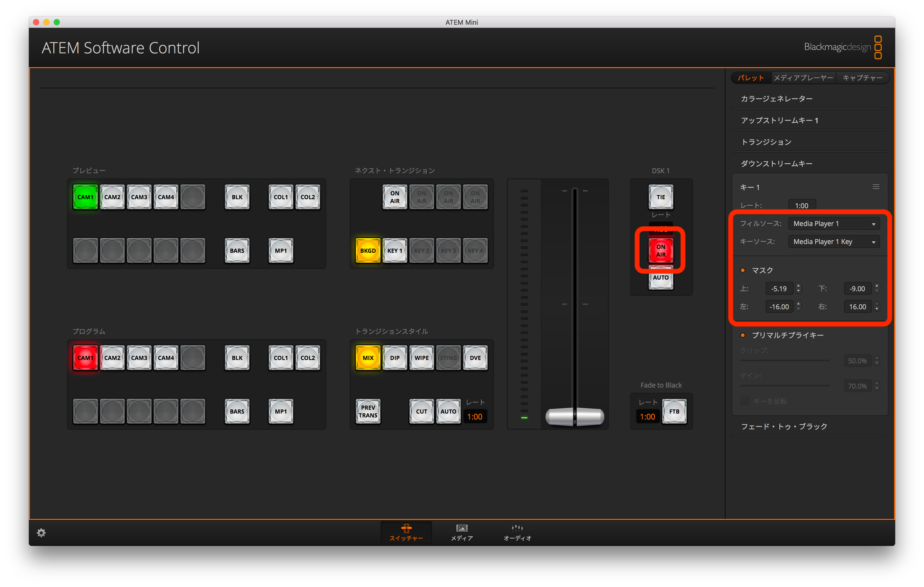The image size is (924, 587).
Task: Switch to the スイッチャー page
Action: (406, 532)
